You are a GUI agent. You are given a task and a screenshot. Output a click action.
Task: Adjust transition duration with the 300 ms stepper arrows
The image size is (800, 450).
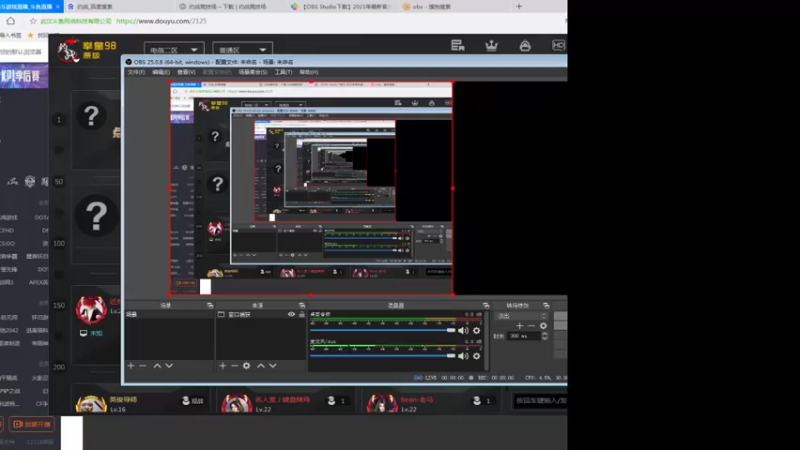click(544, 336)
